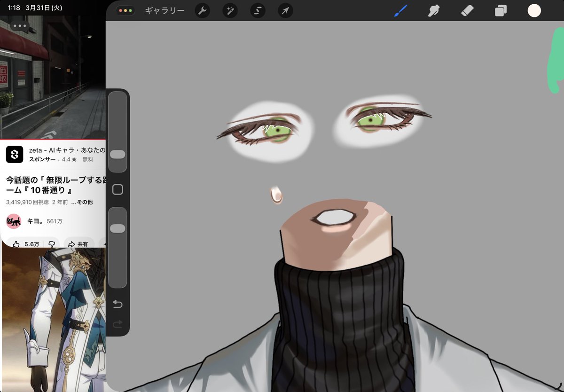This screenshot has height=392, width=564.
Task: Click the 3,419,910 回視聴 view count
Action: tap(27, 202)
